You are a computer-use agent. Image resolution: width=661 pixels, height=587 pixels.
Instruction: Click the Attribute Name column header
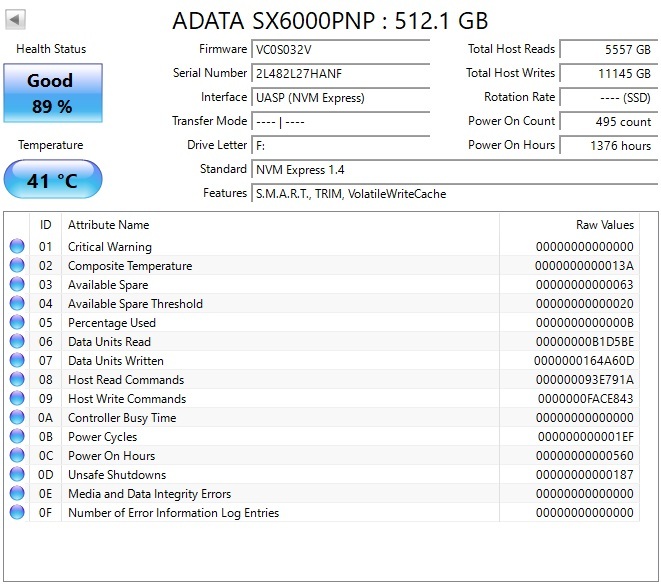(x=108, y=225)
